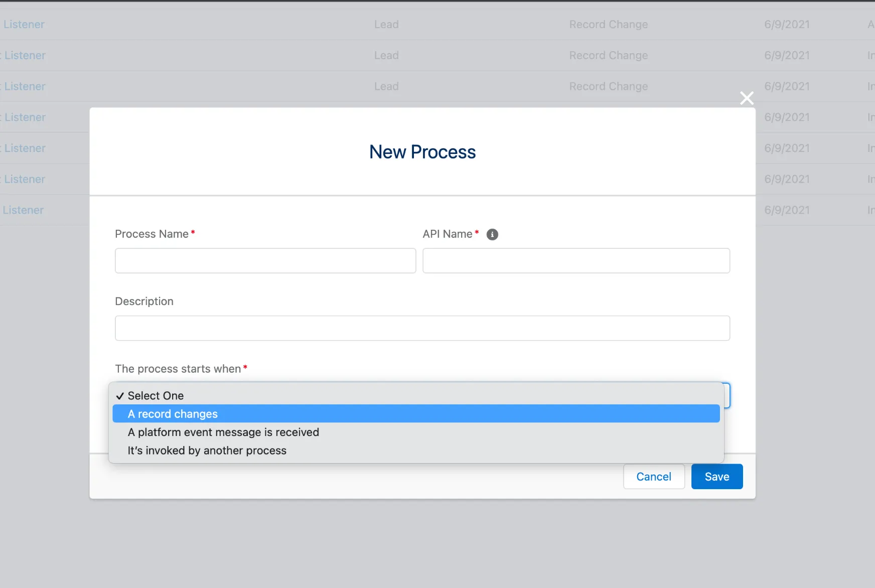Click into the API Name input box
875x588 pixels.
point(575,261)
